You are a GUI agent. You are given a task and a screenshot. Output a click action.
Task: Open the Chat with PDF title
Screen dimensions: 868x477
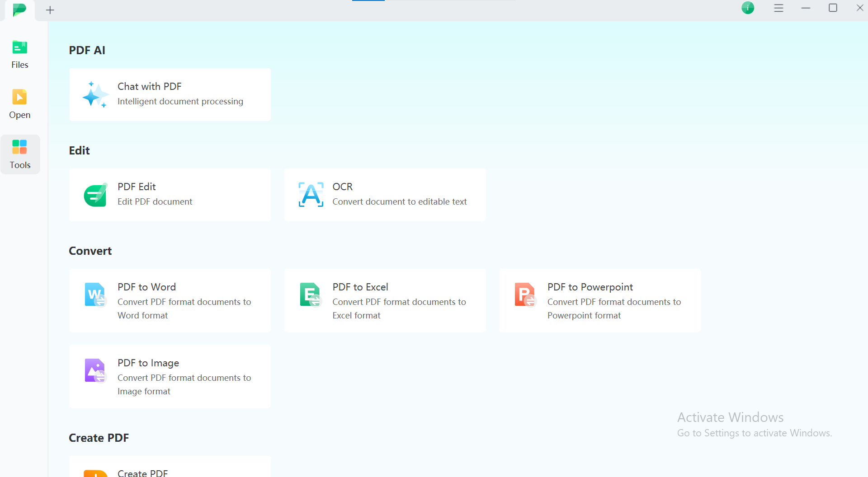point(149,86)
